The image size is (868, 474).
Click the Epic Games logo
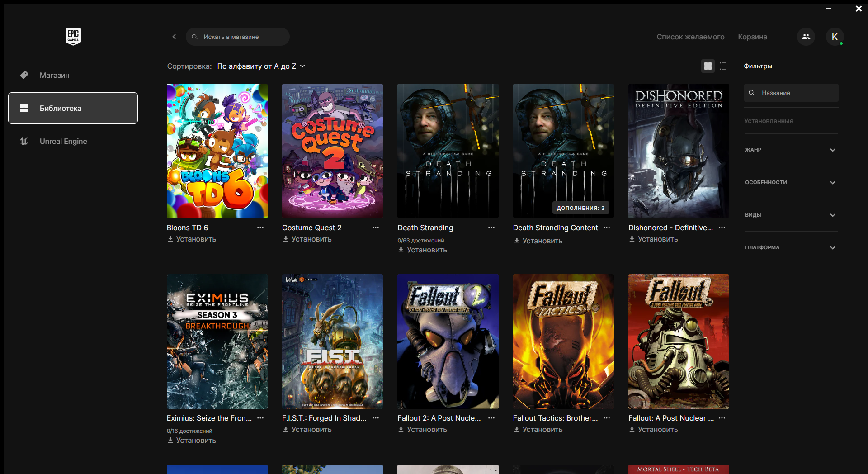tap(73, 36)
